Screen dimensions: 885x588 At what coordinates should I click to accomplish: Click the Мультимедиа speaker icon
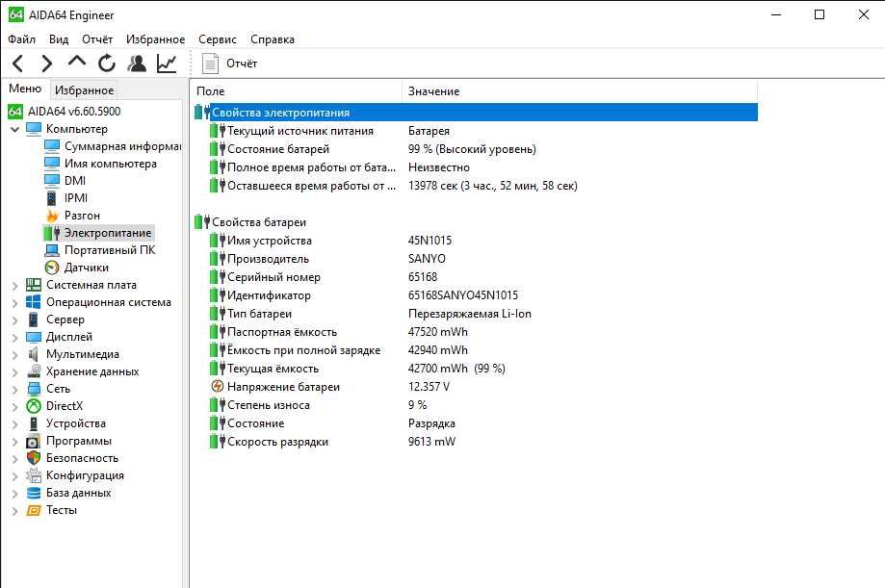[x=34, y=354]
